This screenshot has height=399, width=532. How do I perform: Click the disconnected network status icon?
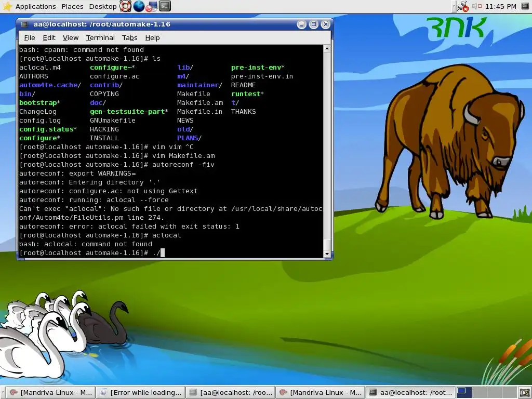point(463,6)
